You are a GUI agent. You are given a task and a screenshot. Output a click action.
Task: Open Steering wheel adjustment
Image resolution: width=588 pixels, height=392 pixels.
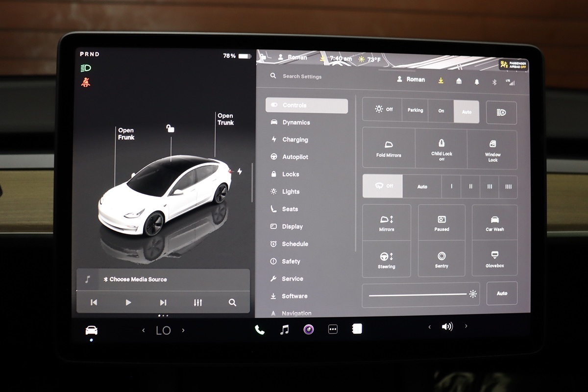387,259
